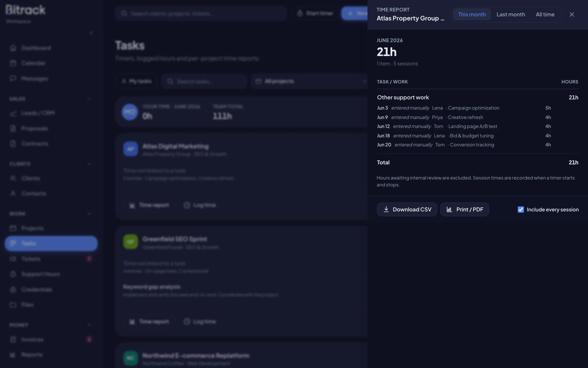The width and height of the screenshot is (588, 368).
Task: Collapse the sidebar with the chevron
Action: pos(91,33)
